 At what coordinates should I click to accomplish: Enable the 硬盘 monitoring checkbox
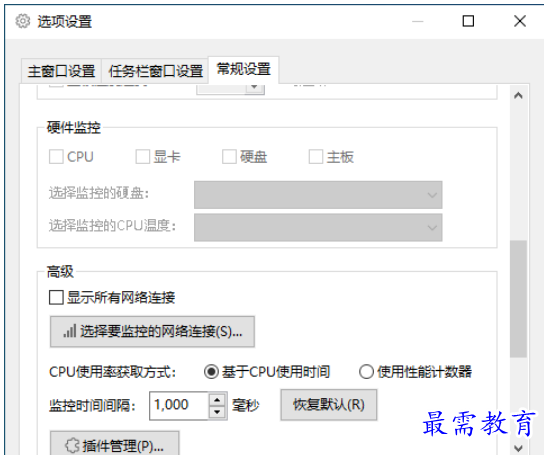229,157
